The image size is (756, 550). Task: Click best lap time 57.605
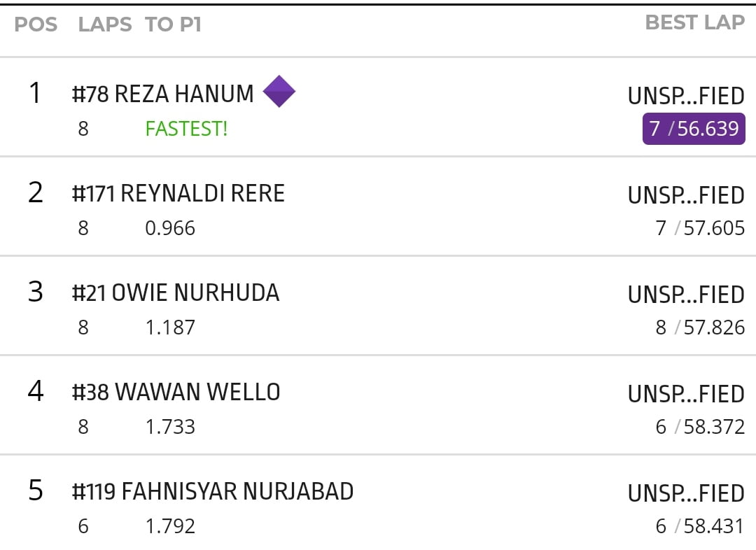tap(714, 229)
